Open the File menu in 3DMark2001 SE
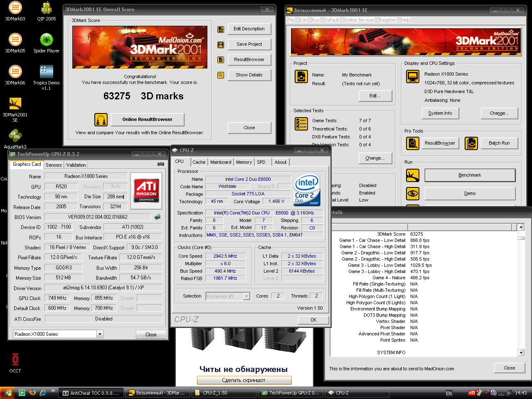This screenshot has width=532, height=399. coord(291,20)
